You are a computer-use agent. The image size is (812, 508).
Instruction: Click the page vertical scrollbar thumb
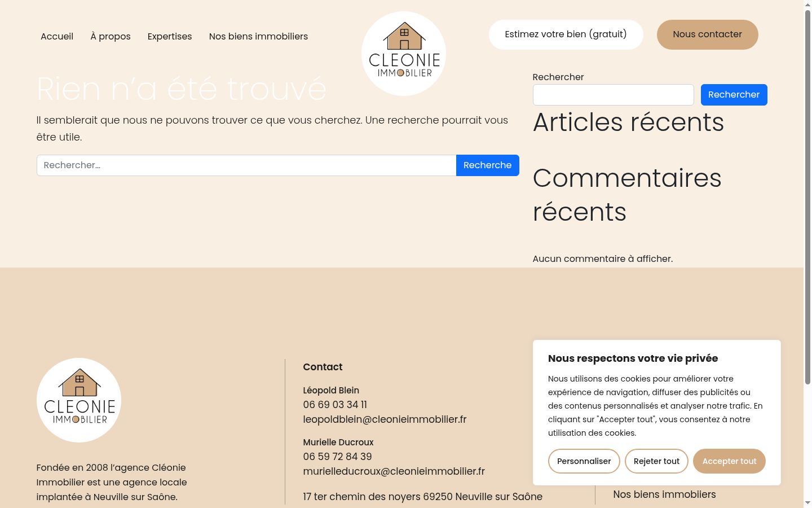point(807,198)
